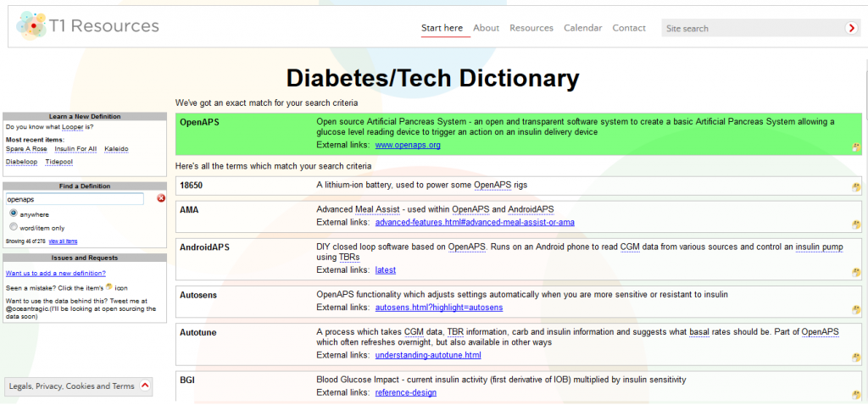The height and width of the screenshot is (405, 868).
Task: Click TBRs in AndroidAPS definition
Action: click(x=349, y=258)
